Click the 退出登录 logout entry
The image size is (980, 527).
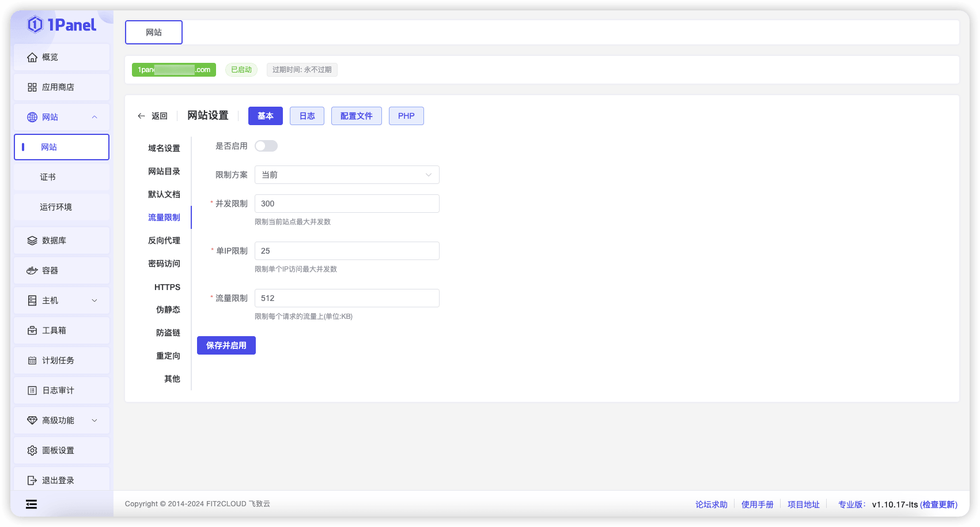click(x=58, y=480)
